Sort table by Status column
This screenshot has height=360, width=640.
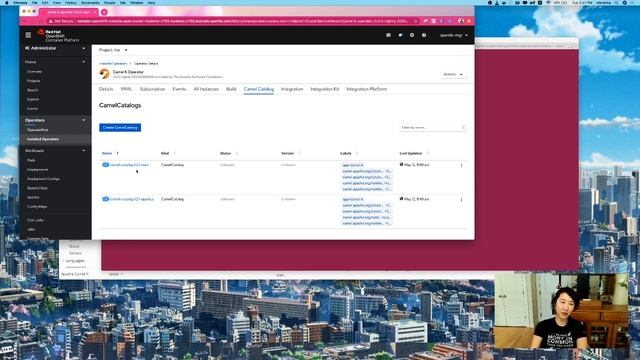(225, 153)
